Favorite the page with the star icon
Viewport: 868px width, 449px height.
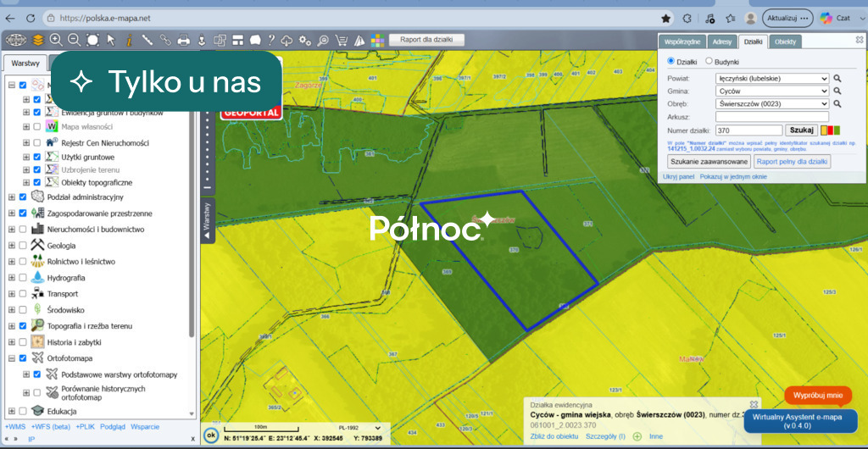(x=666, y=19)
